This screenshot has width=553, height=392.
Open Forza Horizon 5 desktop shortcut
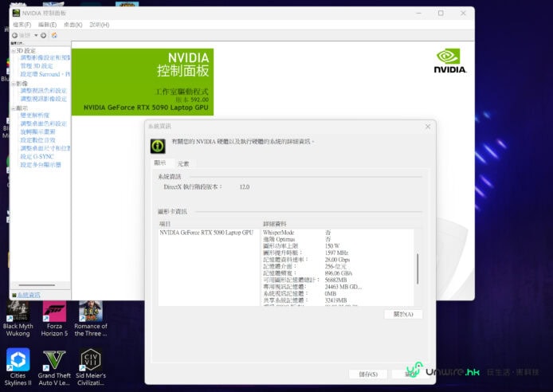click(54, 319)
